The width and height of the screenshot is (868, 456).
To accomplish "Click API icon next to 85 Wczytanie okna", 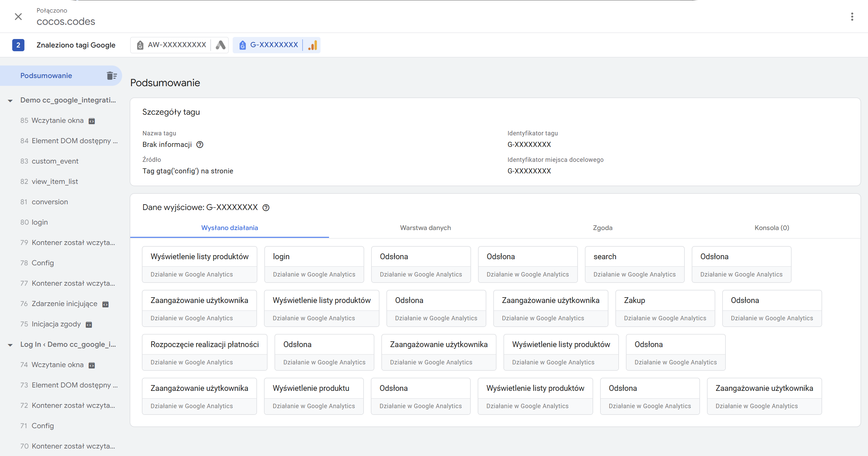I will (x=92, y=121).
